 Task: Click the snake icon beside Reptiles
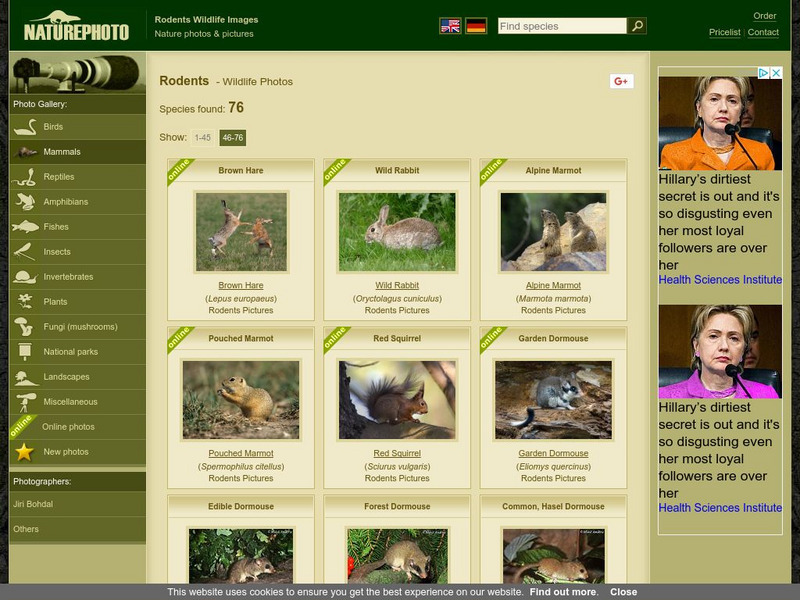coord(25,177)
